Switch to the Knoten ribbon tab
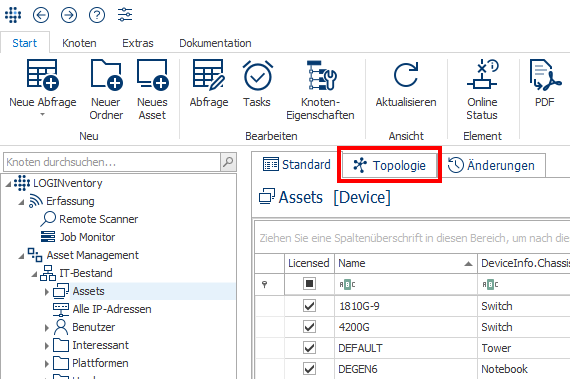The height and width of the screenshot is (379, 570). 79,43
